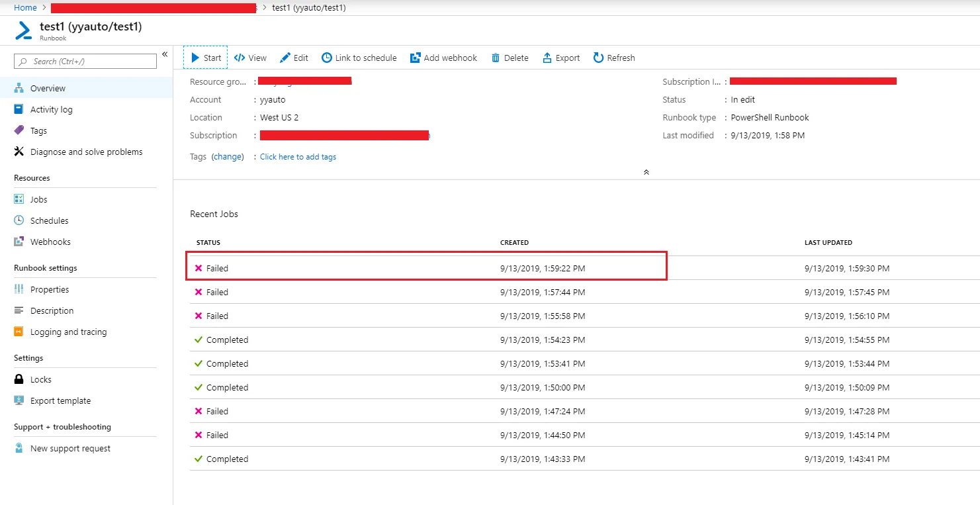
Task: Click the Export template icon
Action: 19,400
